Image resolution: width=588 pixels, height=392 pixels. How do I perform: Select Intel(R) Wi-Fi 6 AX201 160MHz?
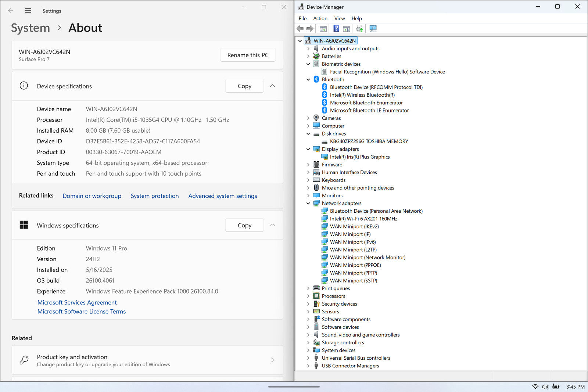(363, 219)
